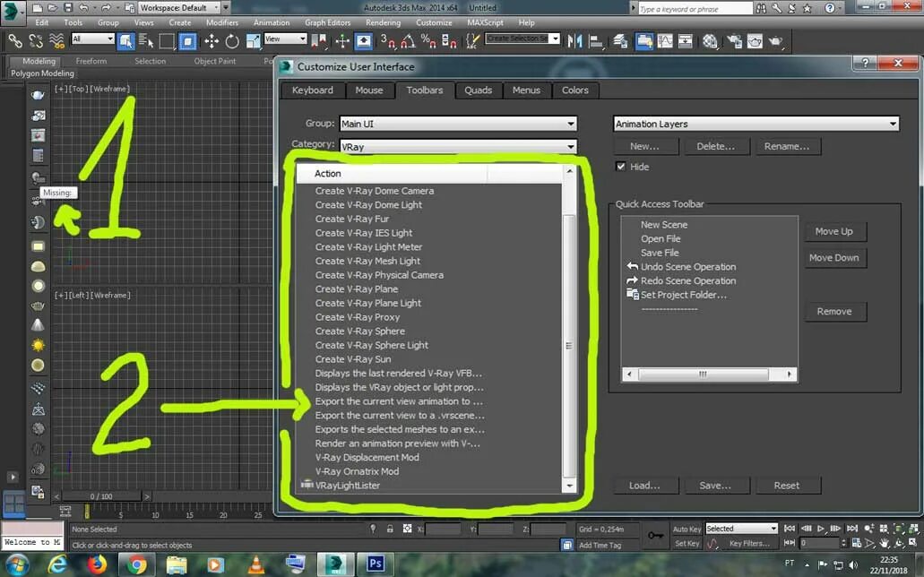924x577 pixels.
Task: Expand the side panel arrow at left edge
Action: click(13, 477)
